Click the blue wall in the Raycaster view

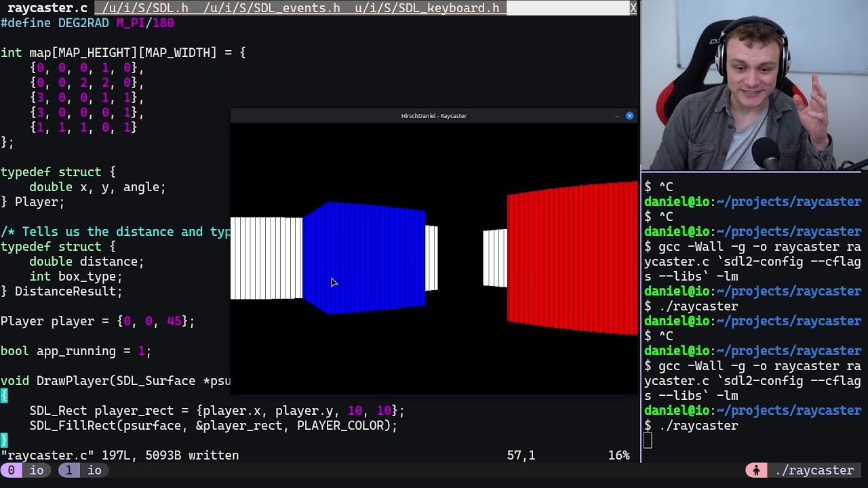365,258
